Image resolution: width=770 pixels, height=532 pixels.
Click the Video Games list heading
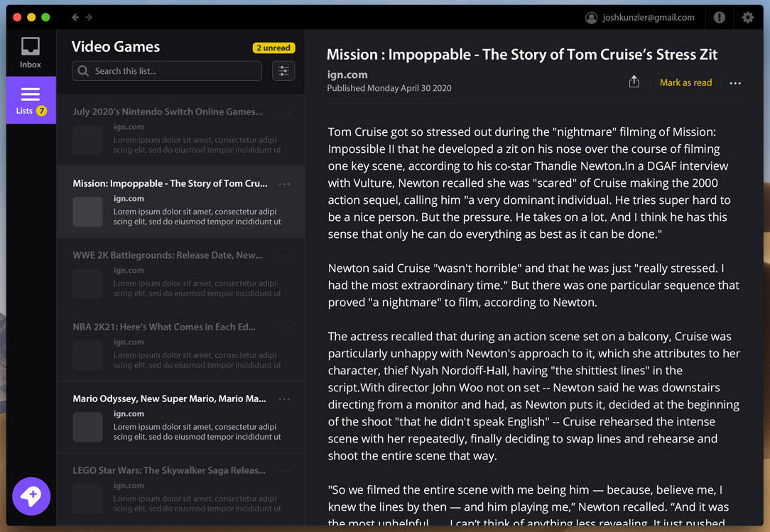(116, 47)
